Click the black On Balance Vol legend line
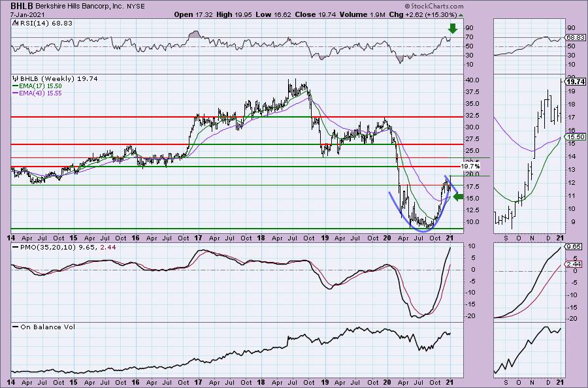 [x=16, y=327]
